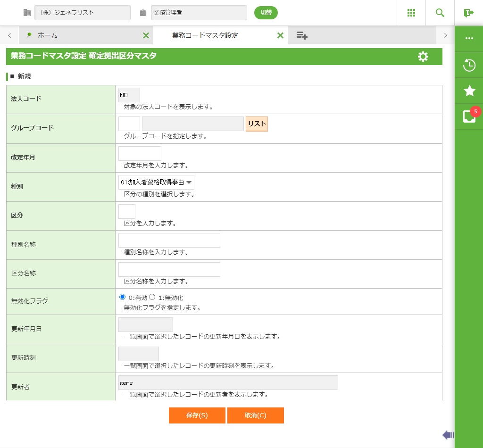Image resolution: width=483 pixels, height=448 pixels.
Task: Click the three-dots more icon in sidebar
Action: coord(469,39)
